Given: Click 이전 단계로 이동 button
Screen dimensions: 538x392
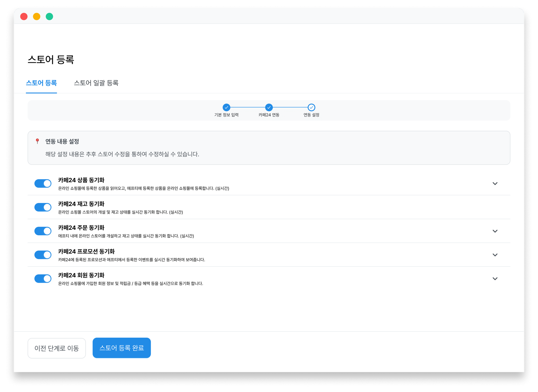Looking at the screenshot, I should [57, 348].
